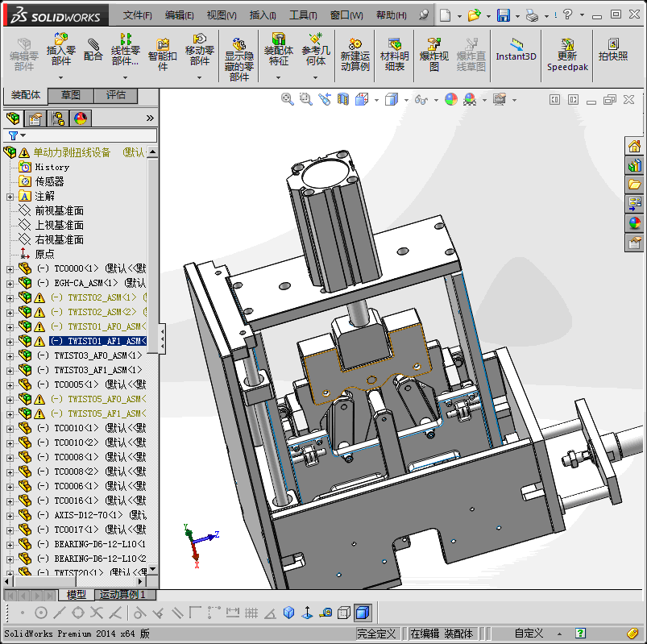Viewport: 647px width, 644px height.
Task: Open the 视图(V) menu
Action: [x=222, y=15]
